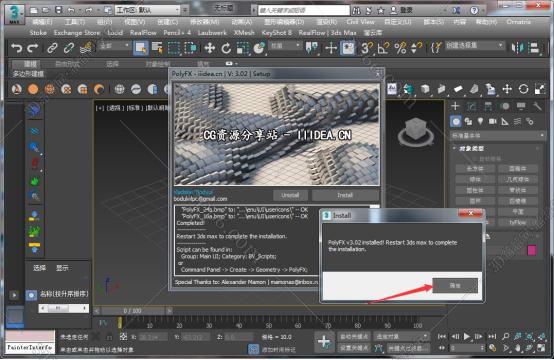Viewport: 554px width, 360px height.
Task: Click the Maximize Viewport Toggle icon
Action: coord(541,348)
